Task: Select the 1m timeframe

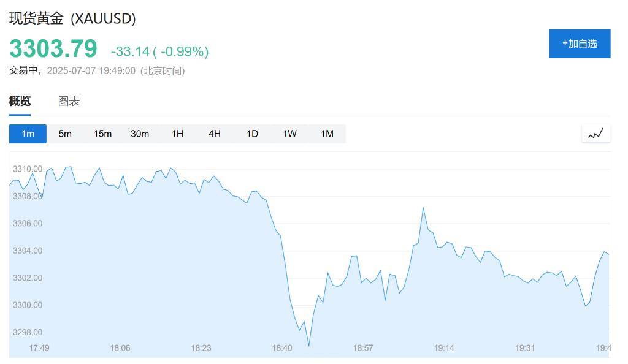Action: (x=28, y=133)
